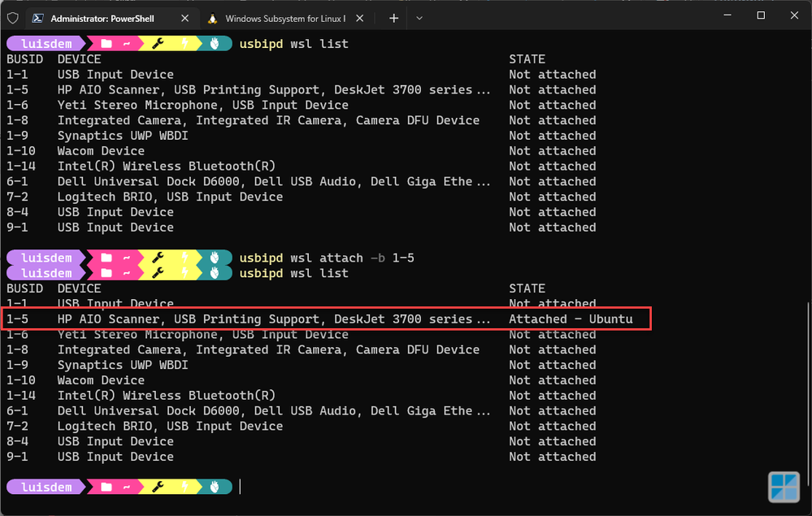
Task: Click 'Dell Universal Dock D6000' in the first list
Action: 149,181
